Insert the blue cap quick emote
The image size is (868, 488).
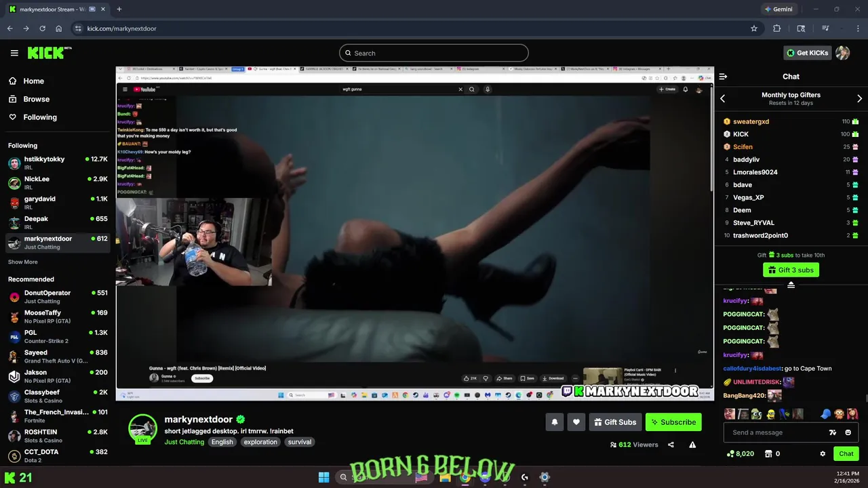825,413
